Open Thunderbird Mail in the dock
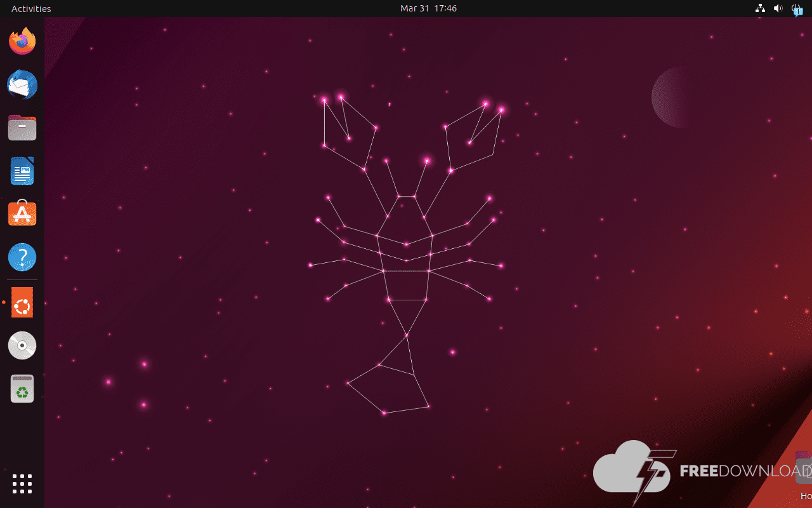 pyautogui.click(x=22, y=85)
